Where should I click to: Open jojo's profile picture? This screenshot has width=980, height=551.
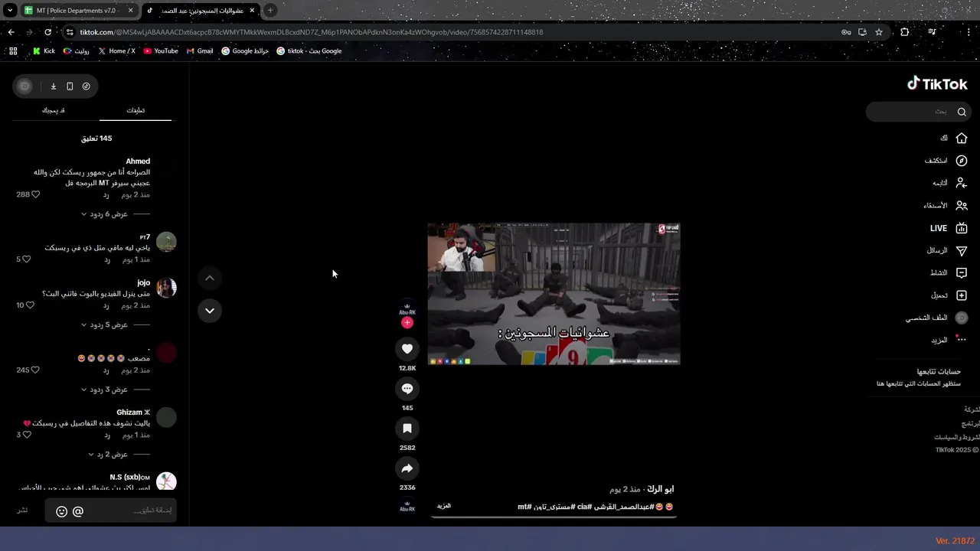click(166, 288)
